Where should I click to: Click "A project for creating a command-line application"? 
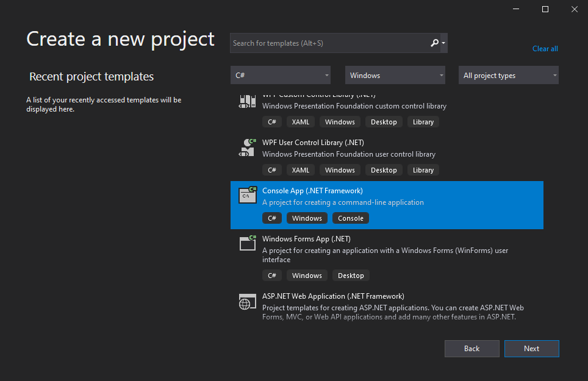[x=343, y=202]
